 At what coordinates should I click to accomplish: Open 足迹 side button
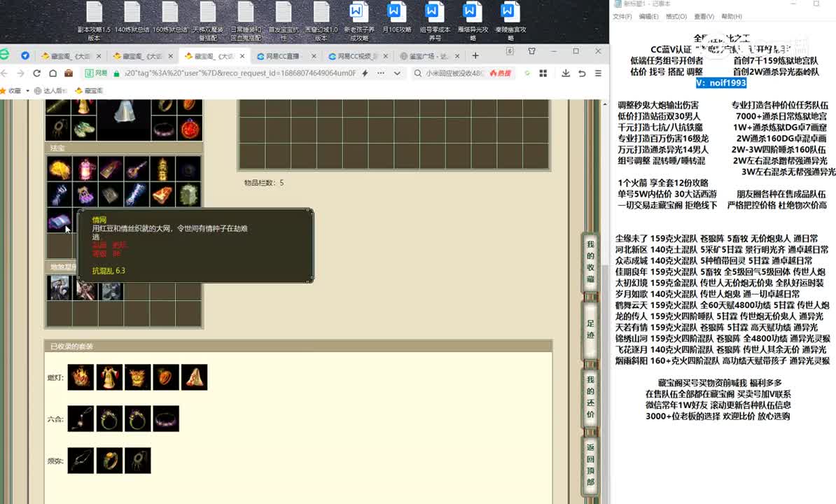(x=590, y=329)
